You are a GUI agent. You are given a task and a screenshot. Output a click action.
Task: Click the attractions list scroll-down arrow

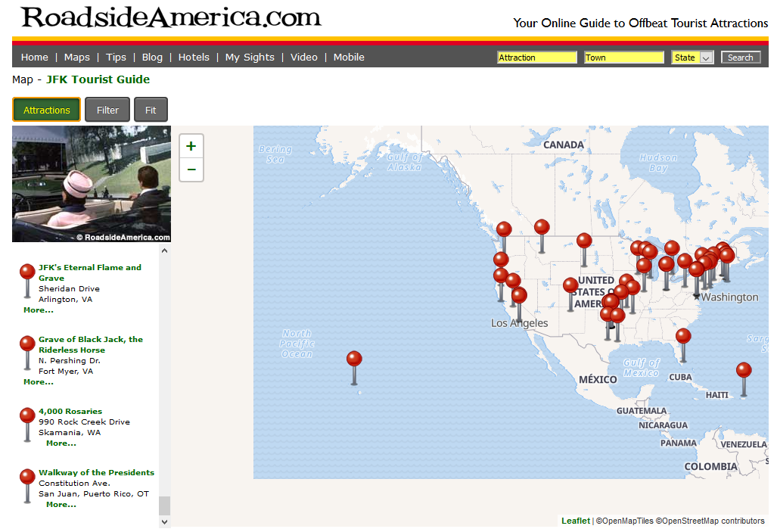coord(164,521)
